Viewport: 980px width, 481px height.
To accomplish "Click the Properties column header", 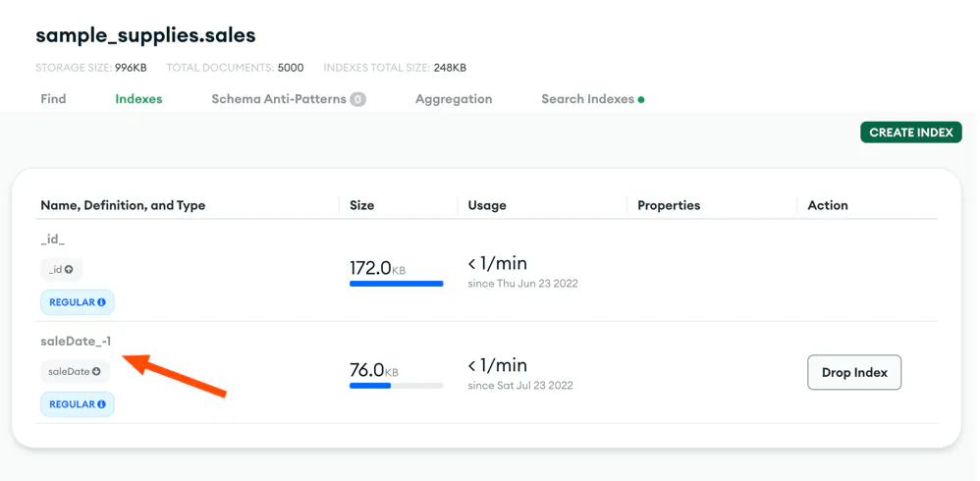I will click(669, 205).
